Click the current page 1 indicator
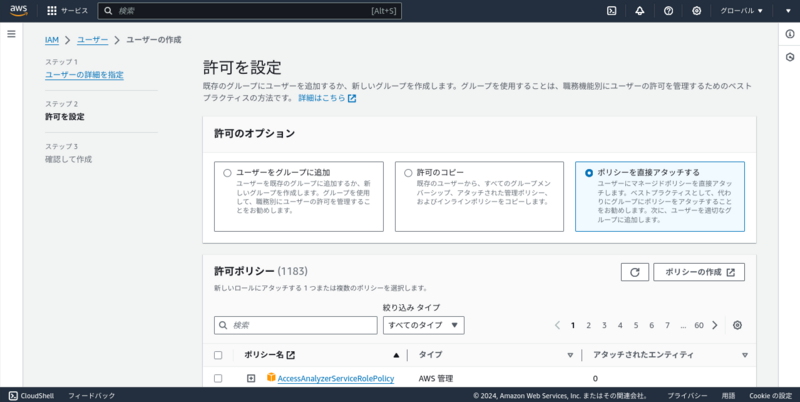The height and width of the screenshot is (402, 800). (x=573, y=325)
